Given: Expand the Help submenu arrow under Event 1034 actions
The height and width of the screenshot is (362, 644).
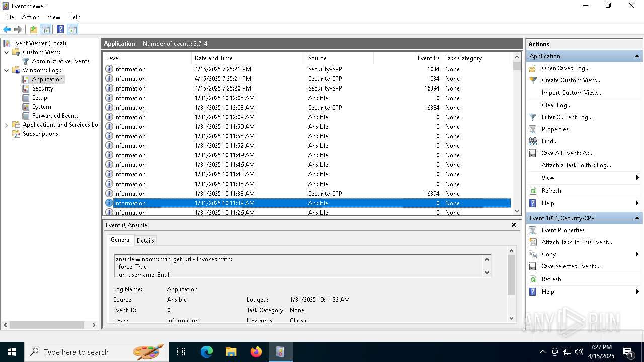Looking at the screenshot, I should point(637,292).
